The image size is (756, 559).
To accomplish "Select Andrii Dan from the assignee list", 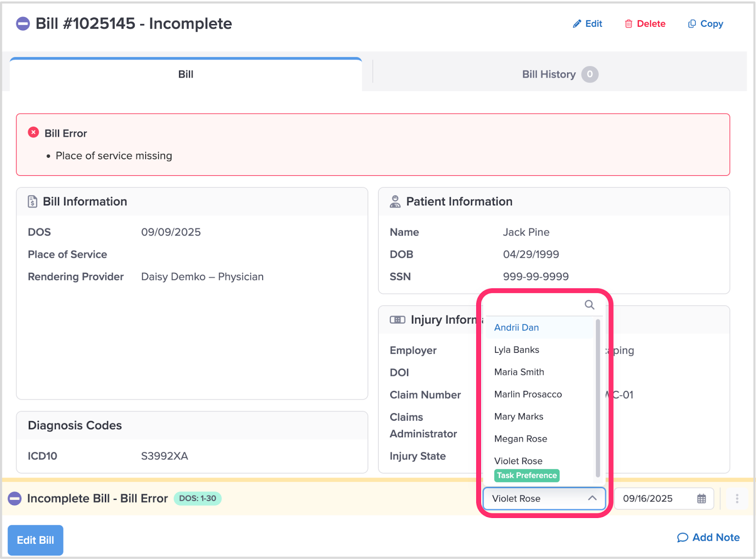I will 516,328.
